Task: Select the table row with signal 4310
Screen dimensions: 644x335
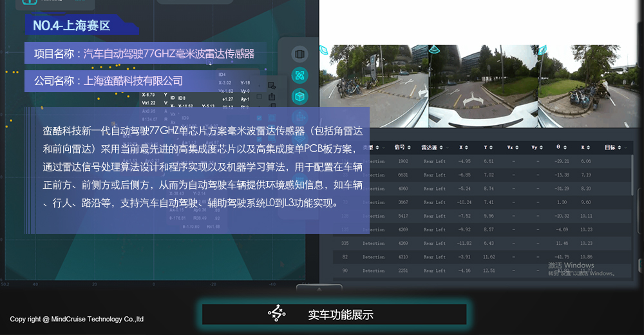Action: 482,257
